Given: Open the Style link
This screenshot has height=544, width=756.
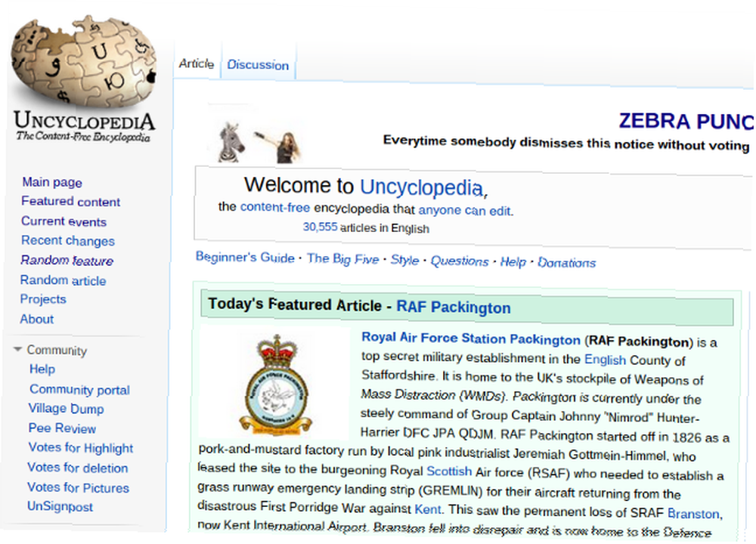Looking at the screenshot, I should [x=404, y=260].
